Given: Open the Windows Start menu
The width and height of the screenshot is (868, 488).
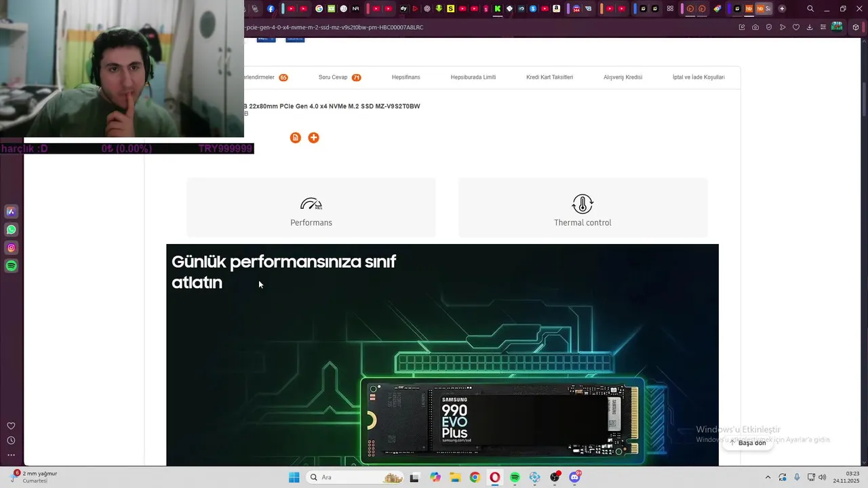Looking at the screenshot, I should [x=294, y=477].
